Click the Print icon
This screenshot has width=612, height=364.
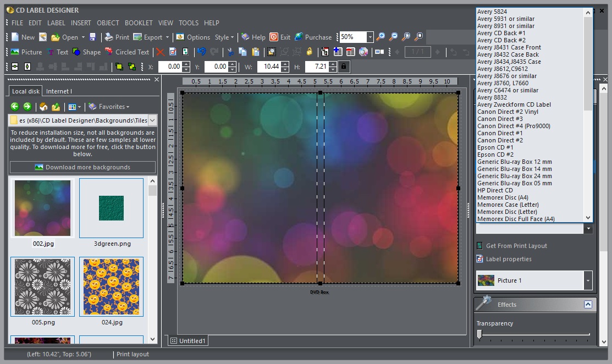click(115, 37)
